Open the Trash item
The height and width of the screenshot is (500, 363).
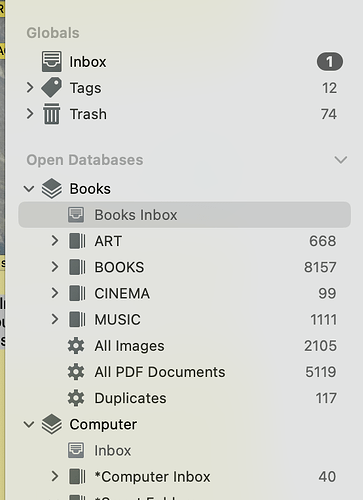[88, 114]
